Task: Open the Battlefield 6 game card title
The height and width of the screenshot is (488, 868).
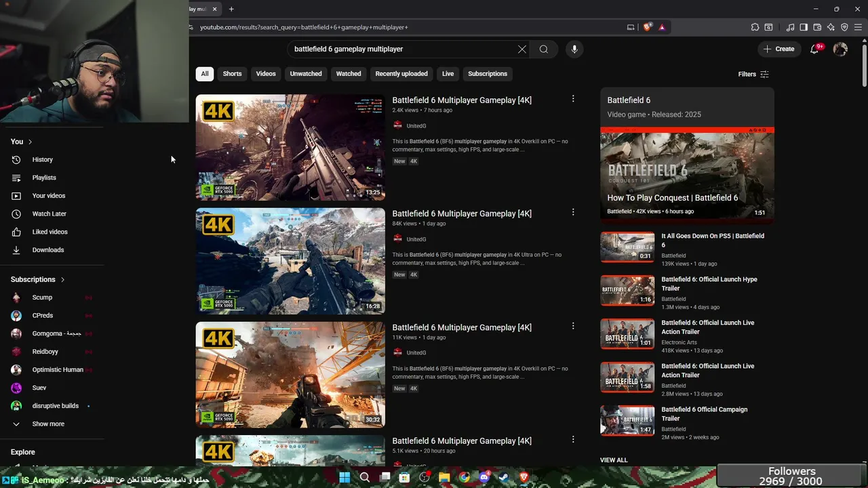Action: click(x=629, y=100)
